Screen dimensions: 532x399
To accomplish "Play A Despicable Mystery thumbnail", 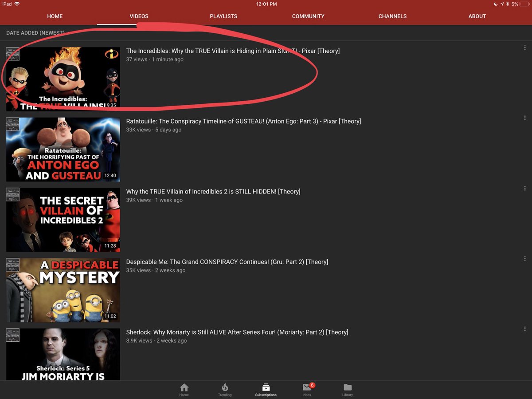I will (x=63, y=290).
